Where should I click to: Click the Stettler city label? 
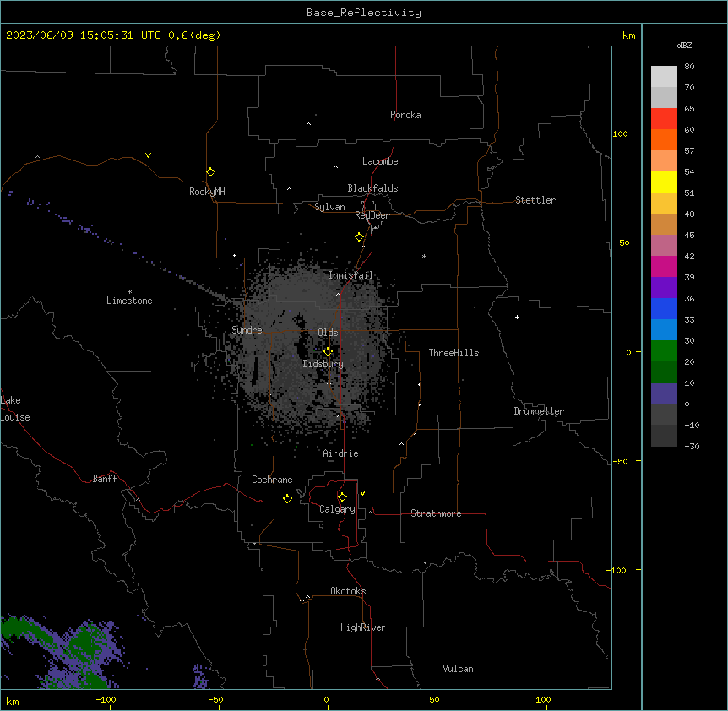pos(535,200)
